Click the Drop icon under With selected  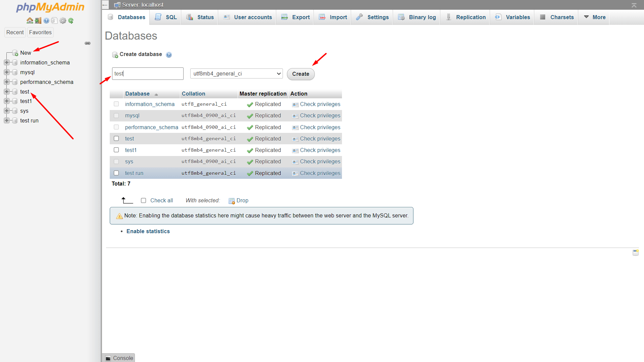pyautogui.click(x=232, y=201)
